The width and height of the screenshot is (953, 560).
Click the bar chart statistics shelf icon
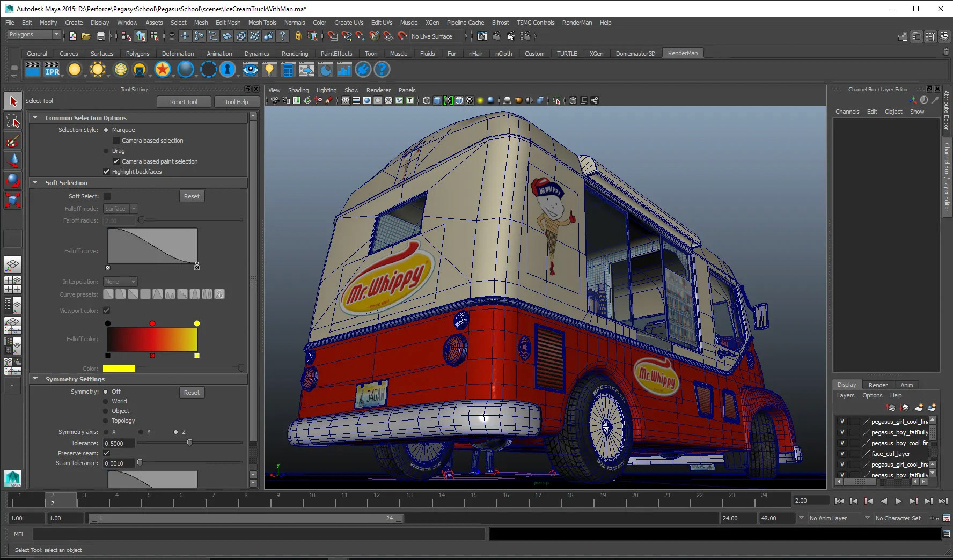(x=344, y=69)
